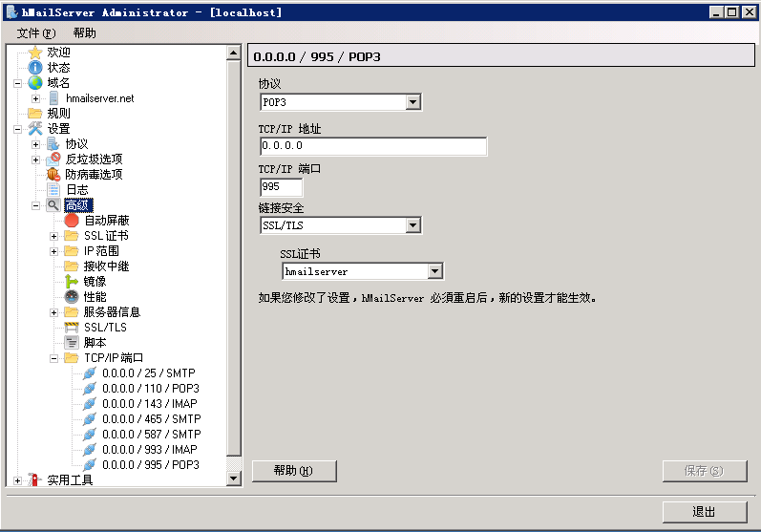Screen dimensions: 761x532
Task: Open the 帮助 menu in menu bar
Action: click(x=84, y=33)
